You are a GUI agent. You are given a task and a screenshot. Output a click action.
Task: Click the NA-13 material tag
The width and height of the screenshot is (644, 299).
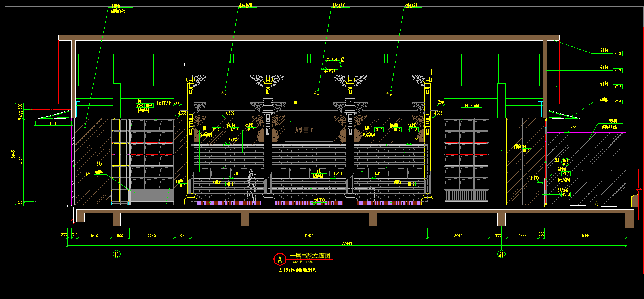click(x=566, y=195)
